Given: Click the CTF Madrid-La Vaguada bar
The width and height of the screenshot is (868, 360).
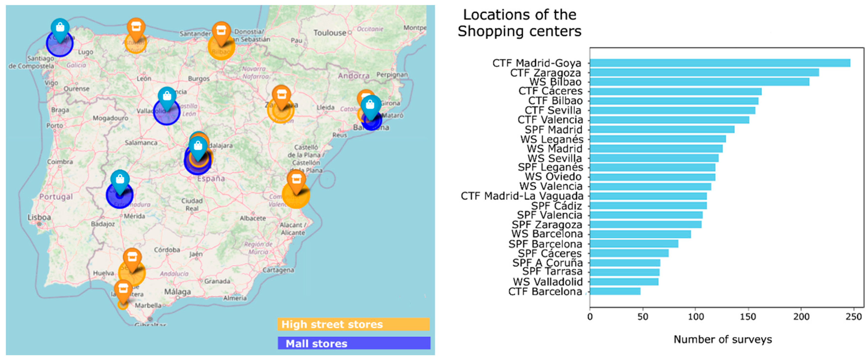Looking at the screenshot, I should point(648,196).
